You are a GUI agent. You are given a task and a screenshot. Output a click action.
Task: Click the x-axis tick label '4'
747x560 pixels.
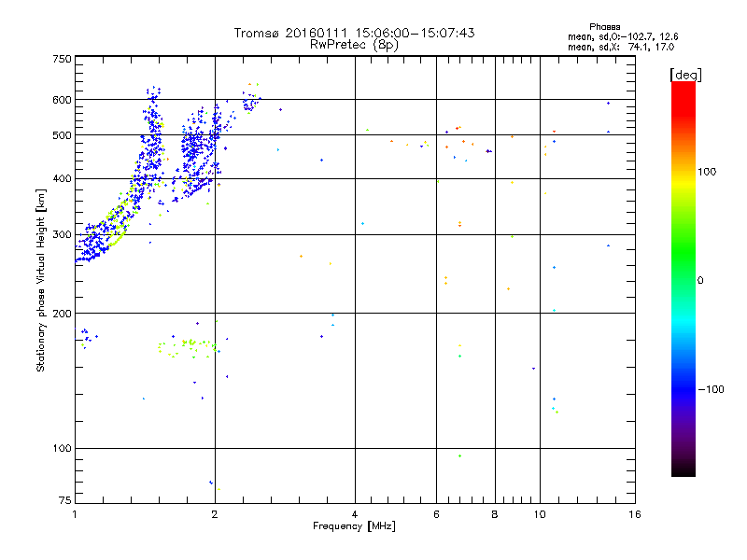(355, 514)
